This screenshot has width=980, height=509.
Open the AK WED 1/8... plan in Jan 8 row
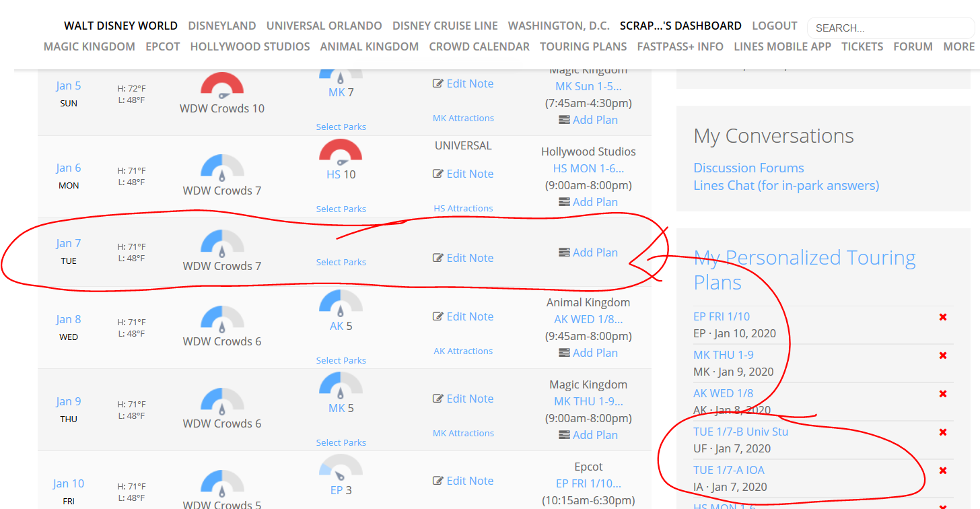pyautogui.click(x=588, y=319)
